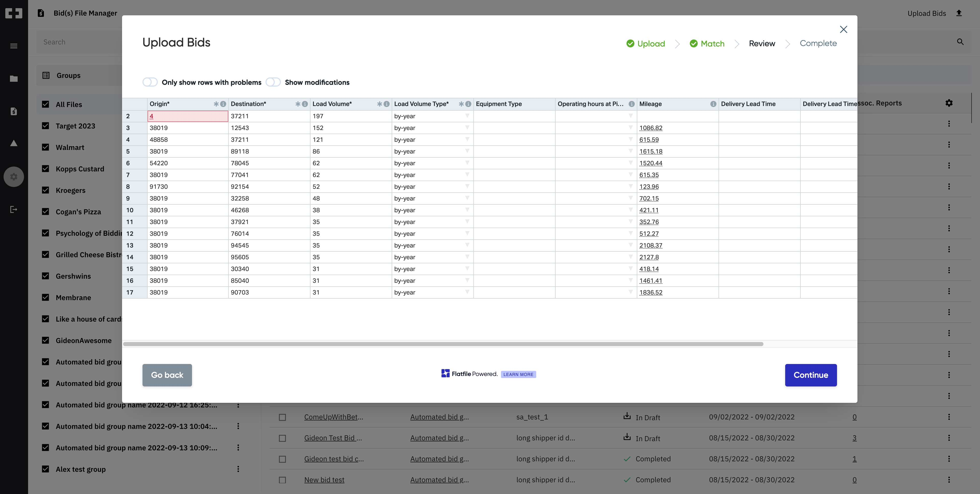Open the folder icon in left sidebar
The width and height of the screenshot is (980, 494).
pos(14,78)
